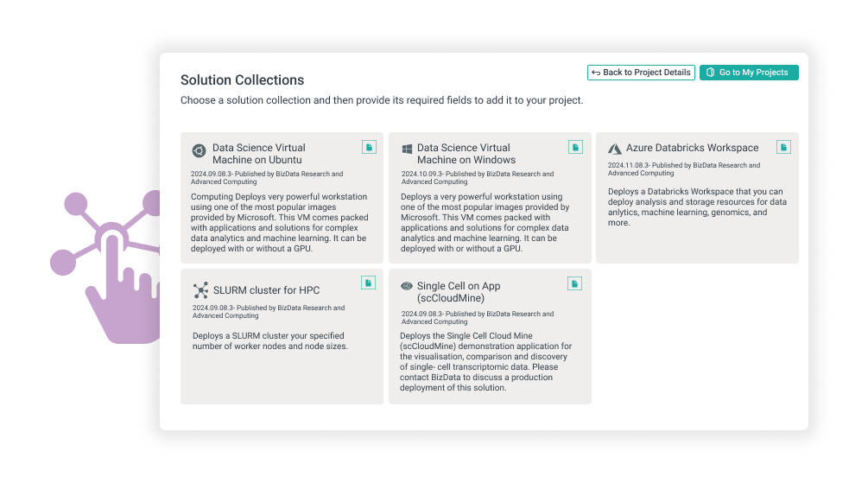
Task: Click the Azure Databricks logo icon
Action: [614, 149]
